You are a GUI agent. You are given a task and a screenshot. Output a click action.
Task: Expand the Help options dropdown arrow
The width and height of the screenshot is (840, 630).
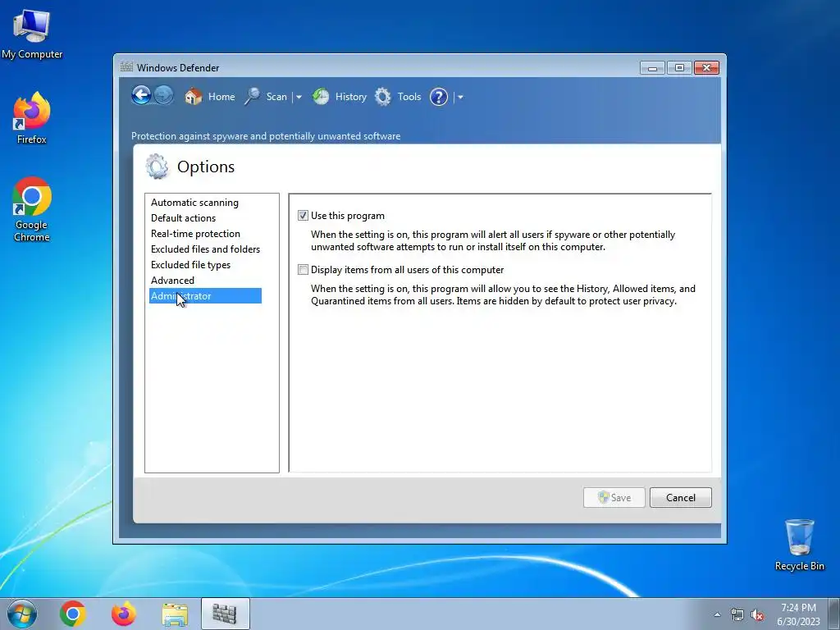460,98
